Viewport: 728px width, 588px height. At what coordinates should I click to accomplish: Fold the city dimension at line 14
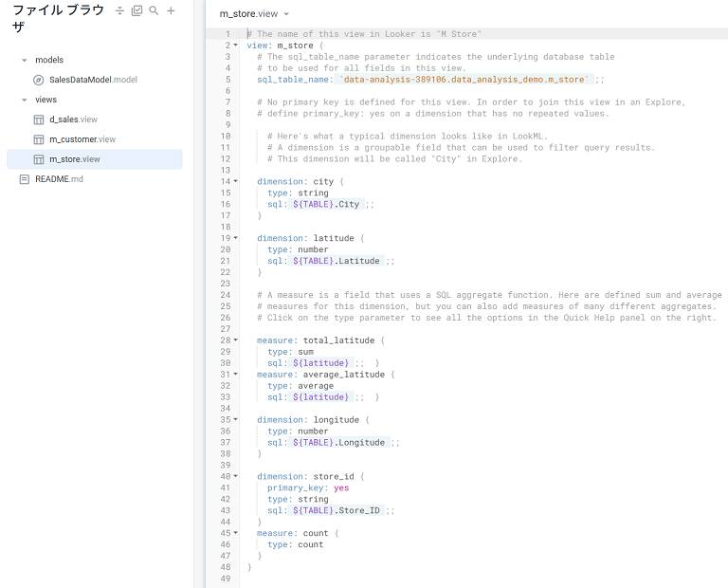click(235, 181)
